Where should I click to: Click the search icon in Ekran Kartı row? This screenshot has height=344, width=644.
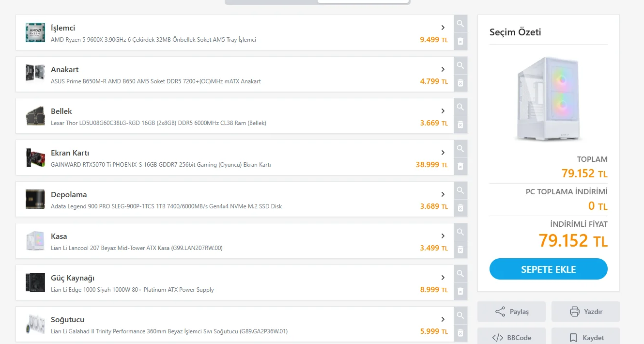[x=460, y=148]
